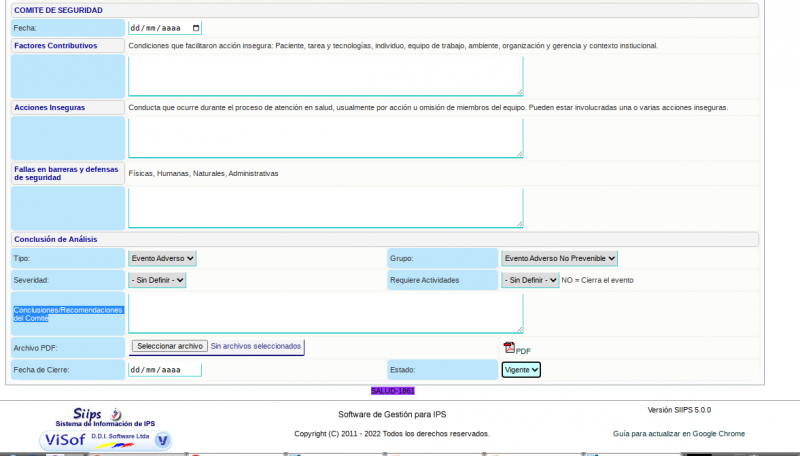800x456 pixels.
Task: Focus the Fallas en barreras text area
Action: (326, 208)
